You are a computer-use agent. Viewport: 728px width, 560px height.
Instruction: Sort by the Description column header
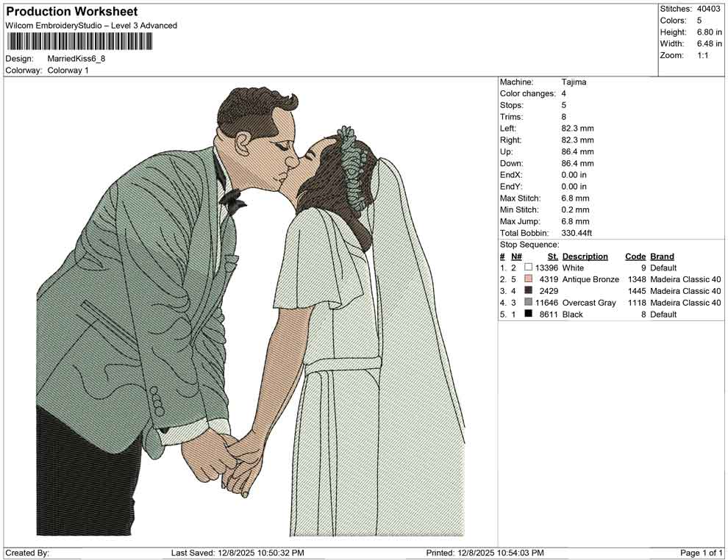[x=585, y=256]
